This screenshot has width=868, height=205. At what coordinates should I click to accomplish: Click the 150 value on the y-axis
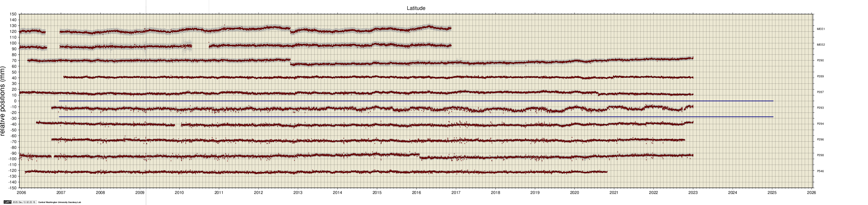[13, 14]
